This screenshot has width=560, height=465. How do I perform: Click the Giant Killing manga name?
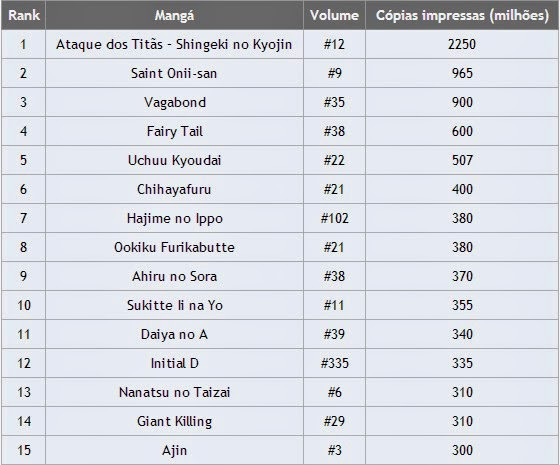pos(175,421)
